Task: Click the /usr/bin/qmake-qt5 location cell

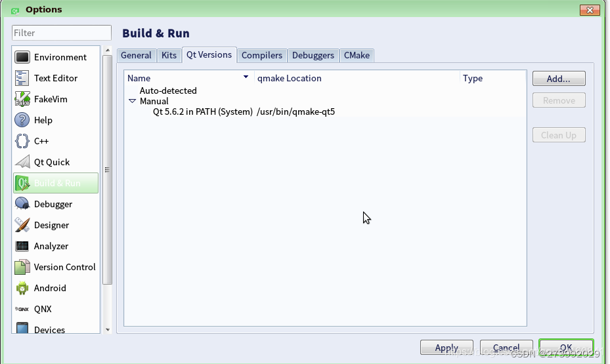Action: tap(295, 112)
